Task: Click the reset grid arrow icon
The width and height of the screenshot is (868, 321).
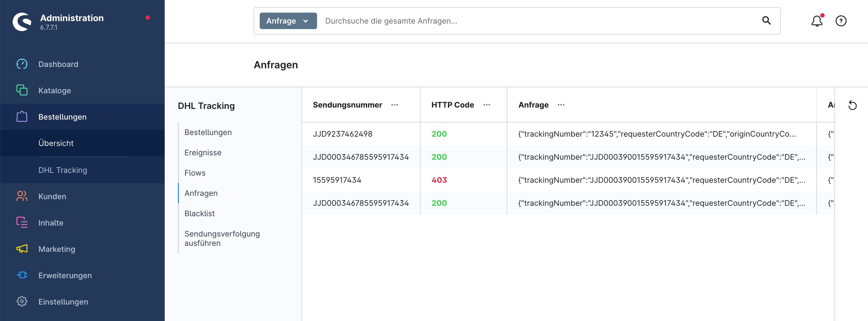Action: (852, 105)
